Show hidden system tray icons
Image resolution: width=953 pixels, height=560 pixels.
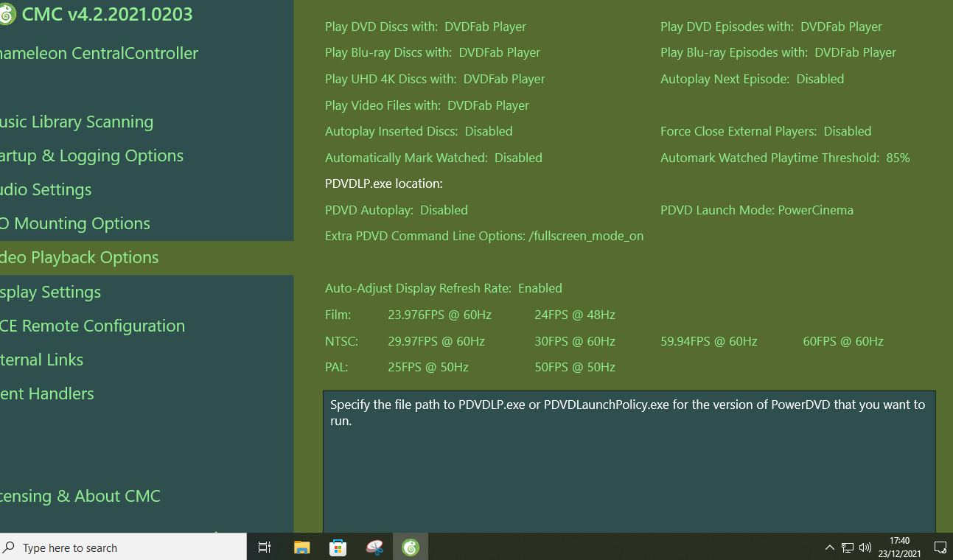point(829,547)
